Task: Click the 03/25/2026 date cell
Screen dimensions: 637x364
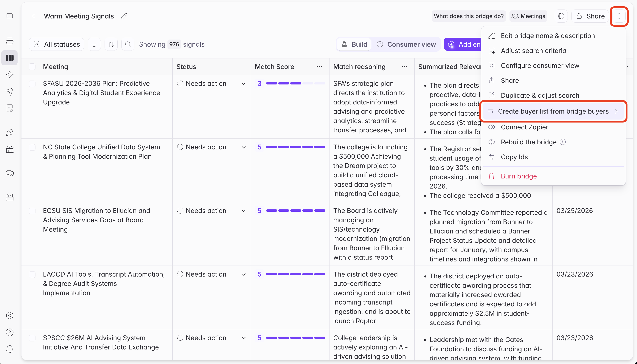Action: [x=575, y=211]
